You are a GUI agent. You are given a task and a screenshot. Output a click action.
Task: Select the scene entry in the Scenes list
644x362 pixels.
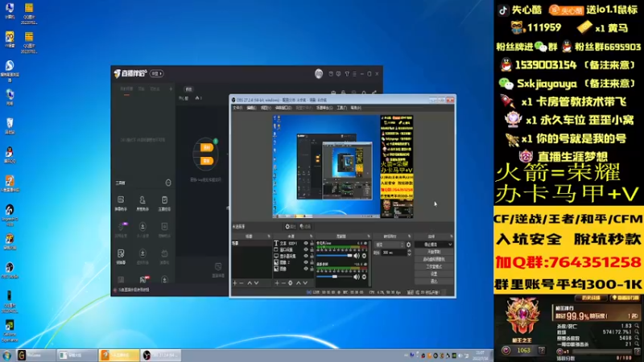tap(251, 244)
